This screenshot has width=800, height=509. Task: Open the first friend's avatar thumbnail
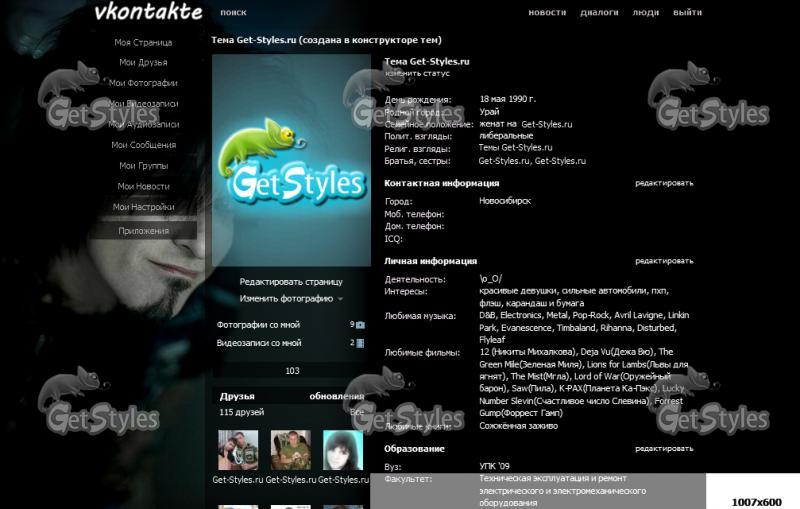click(238, 450)
